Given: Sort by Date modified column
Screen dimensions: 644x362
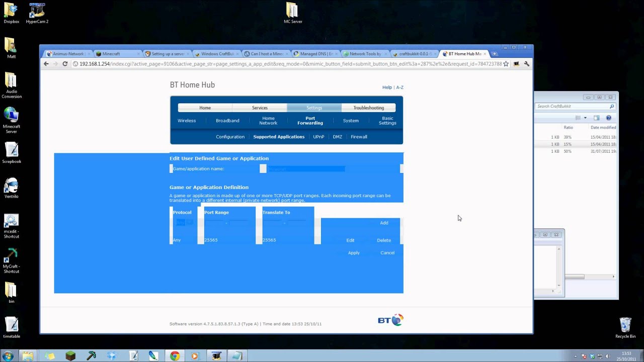Looking at the screenshot, I should [x=603, y=128].
